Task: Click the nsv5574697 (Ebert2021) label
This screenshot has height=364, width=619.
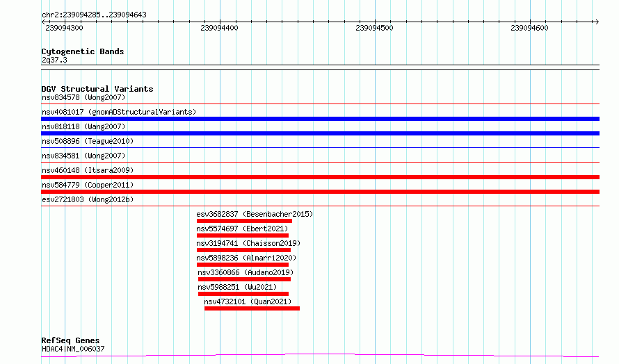Action: click(242, 229)
